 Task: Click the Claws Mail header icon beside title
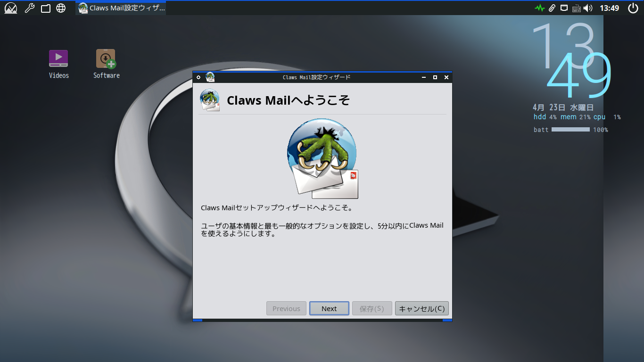pos(210,100)
